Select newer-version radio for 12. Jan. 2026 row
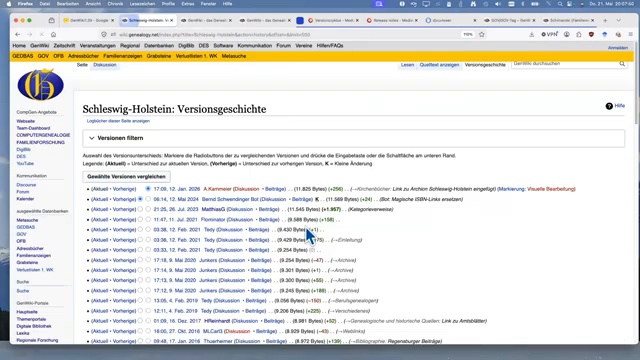Viewport: 640px width, 360px height. click(x=148, y=189)
